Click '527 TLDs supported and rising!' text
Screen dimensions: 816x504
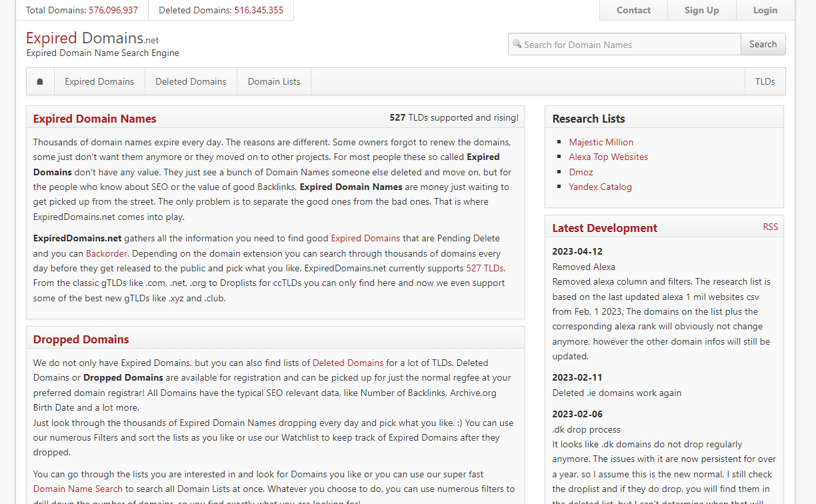pos(454,117)
